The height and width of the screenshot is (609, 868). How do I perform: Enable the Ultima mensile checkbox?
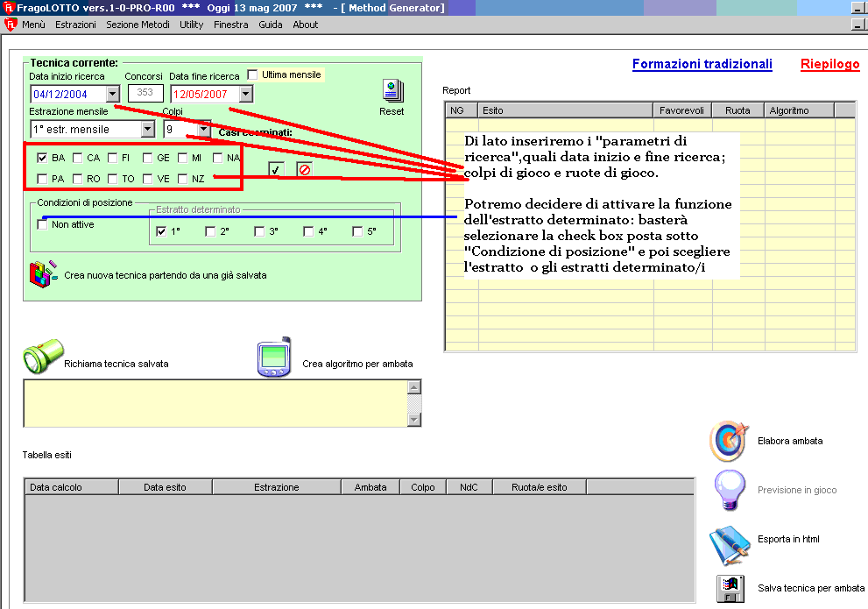pos(253,75)
